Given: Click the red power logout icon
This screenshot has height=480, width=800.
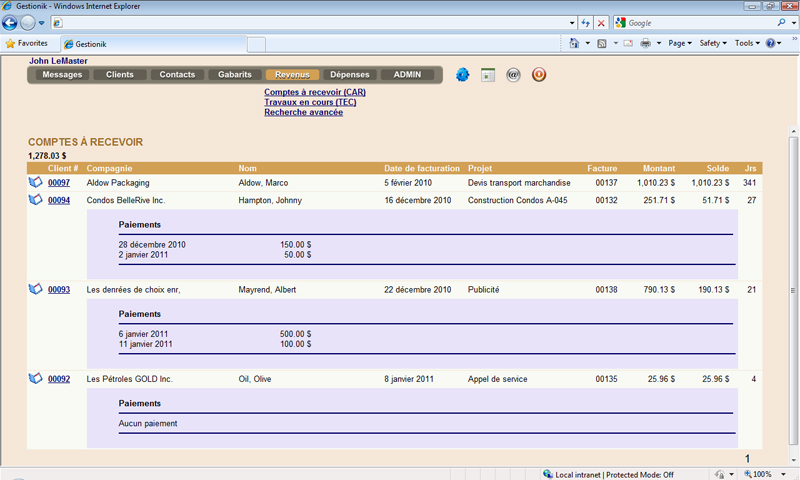Looking at the screenshot, I should tap(539, 75).
